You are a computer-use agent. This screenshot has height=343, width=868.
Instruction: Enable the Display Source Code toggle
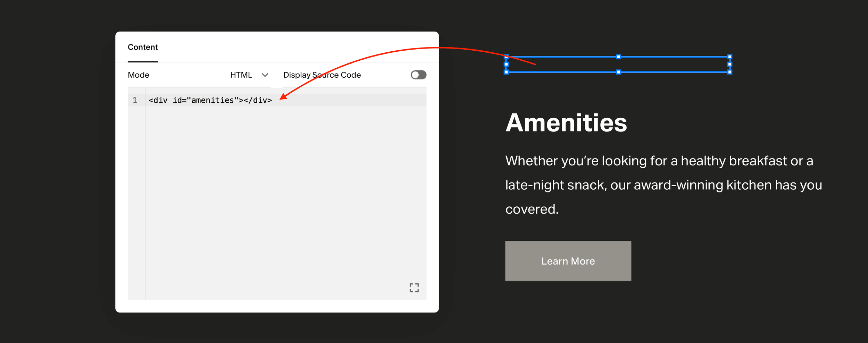[418, 75]
